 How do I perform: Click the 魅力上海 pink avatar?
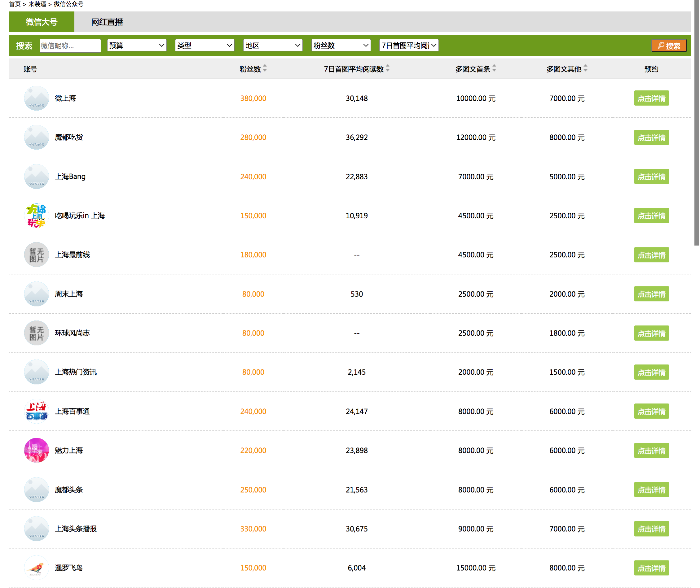click(x=36, y=450)
